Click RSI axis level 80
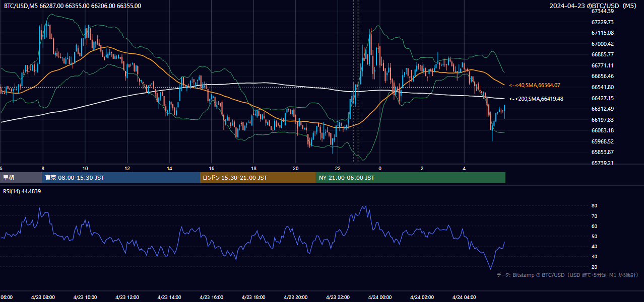The height and width of the screenshot is (302, 644). pyautogui.click(x=595, y=206)
